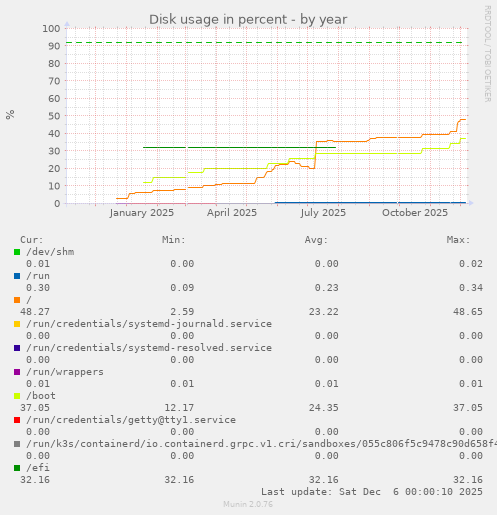Click the root current value 48.27

35,312
